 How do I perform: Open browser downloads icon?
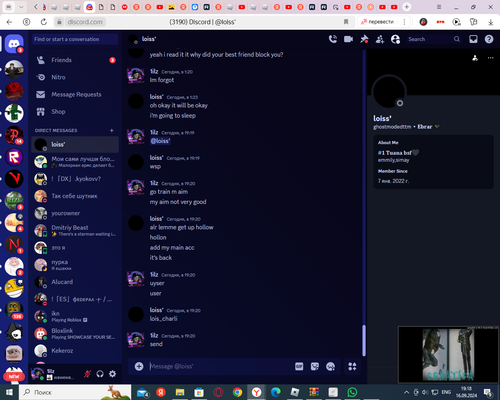(x=491, y=22)
